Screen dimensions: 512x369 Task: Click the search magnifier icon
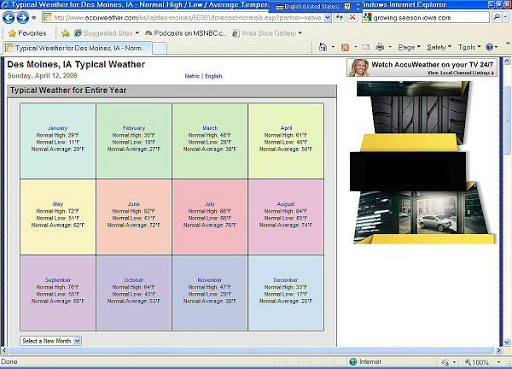coord(496,17)
